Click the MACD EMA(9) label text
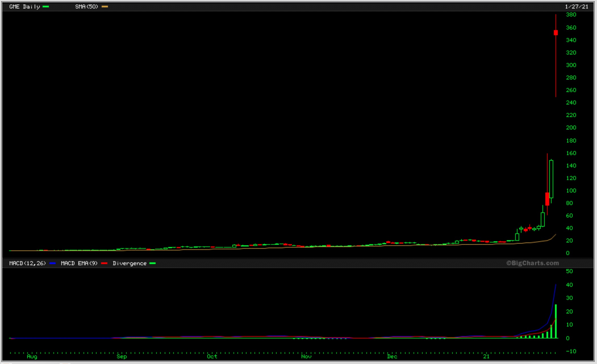The width and height of the screenshot is (597, 364). [x=79, y=263]
